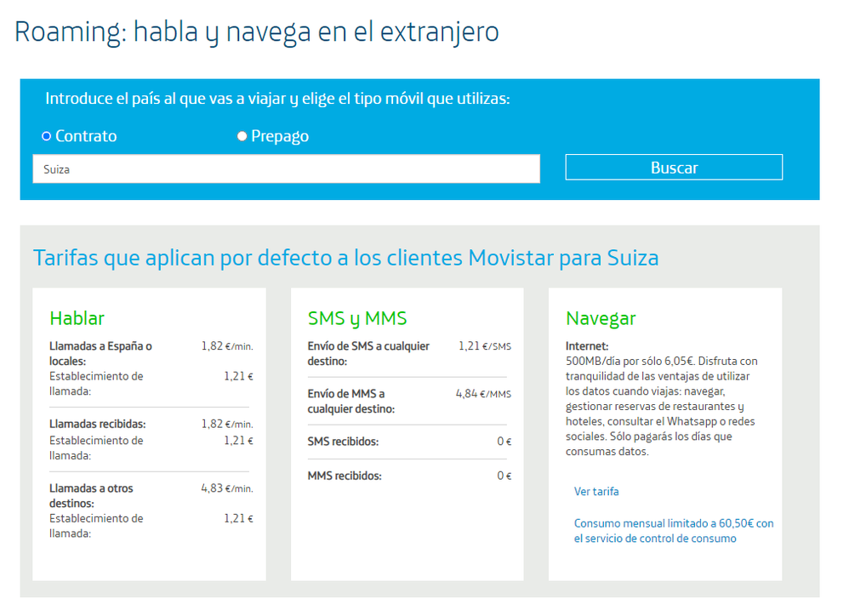Click the Hablar card heading

76,319
